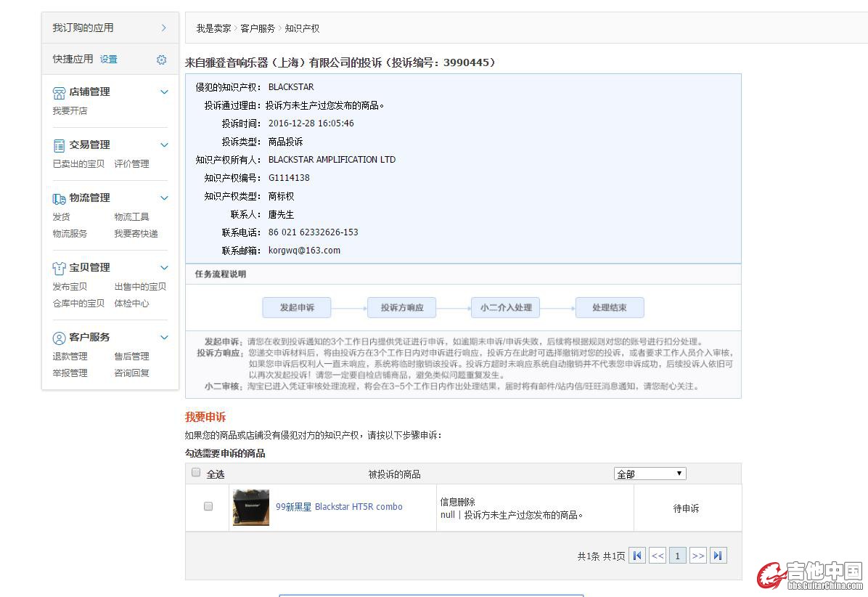This screenshot has height=597, width=868.
Task: Open 99新黑星 Blackstar HT5R combo link
Action: (339, 507)
